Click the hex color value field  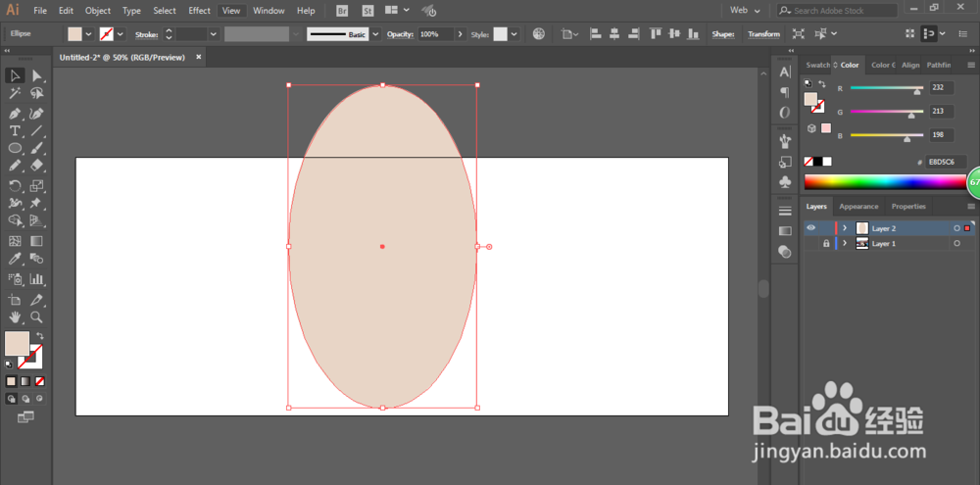click(946, 162)
